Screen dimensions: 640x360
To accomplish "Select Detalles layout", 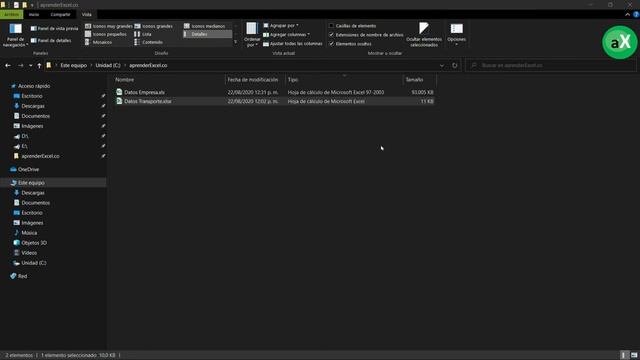I will [x=207, y=34].
